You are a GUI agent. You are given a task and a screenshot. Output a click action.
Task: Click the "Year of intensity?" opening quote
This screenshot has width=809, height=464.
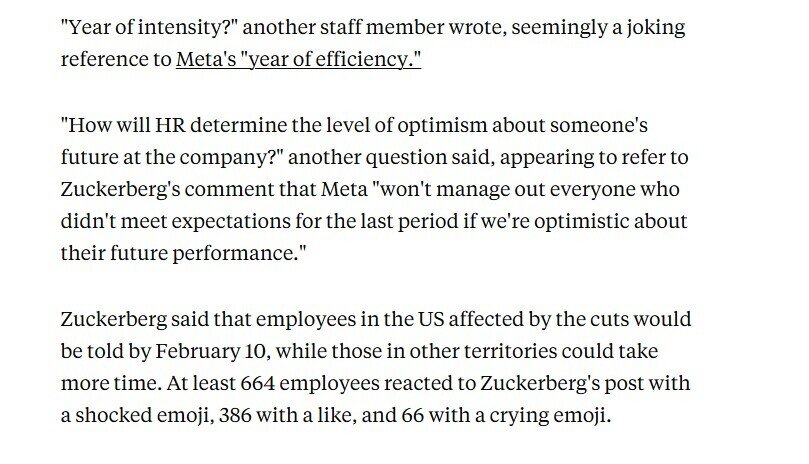pyautogui.click(x=149, y=27)
